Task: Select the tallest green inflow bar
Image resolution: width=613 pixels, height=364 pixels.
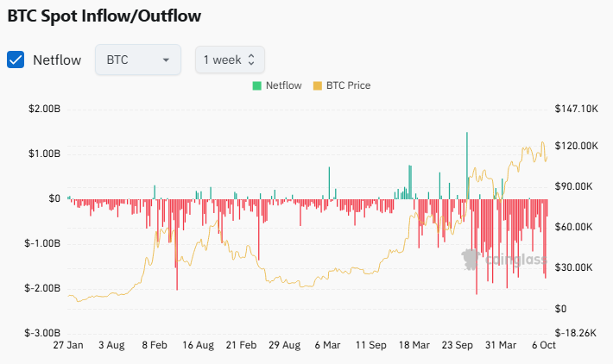Action: (467, 164)
